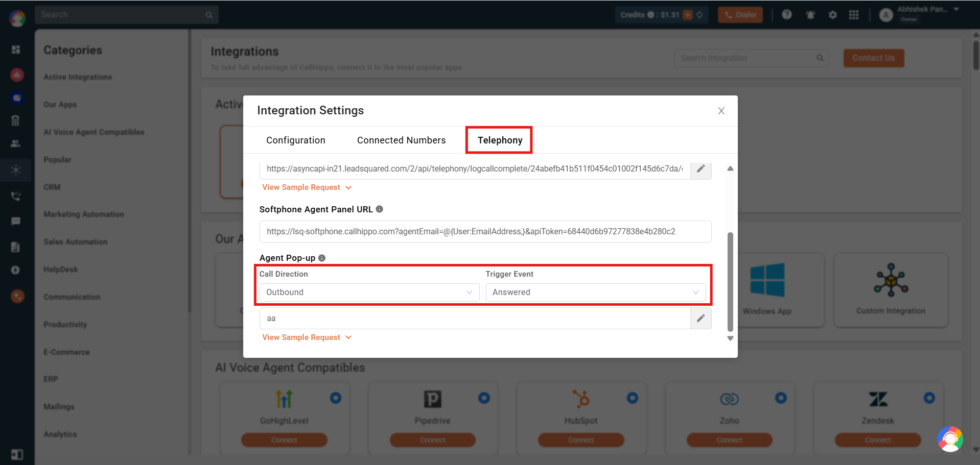Expand the sidebar using the bottom panel icon
The height and width of the screenshot is (465, 980).
click(x=17, y=454)
